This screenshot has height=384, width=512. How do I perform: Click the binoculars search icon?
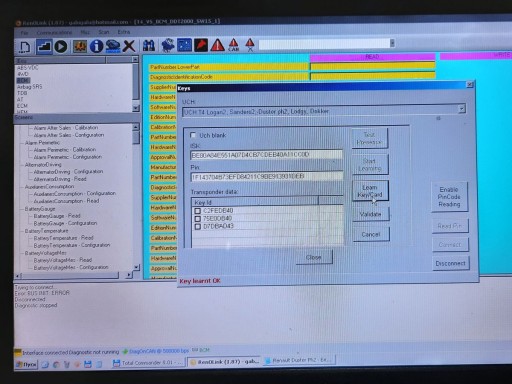tap(149, 46)
